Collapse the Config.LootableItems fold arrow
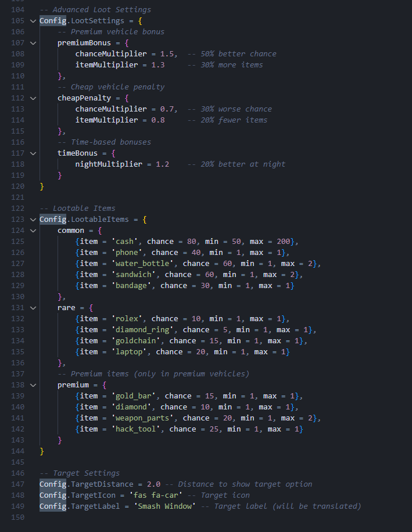This screenshot has width=412, height=532. click(x=33, y=220)
